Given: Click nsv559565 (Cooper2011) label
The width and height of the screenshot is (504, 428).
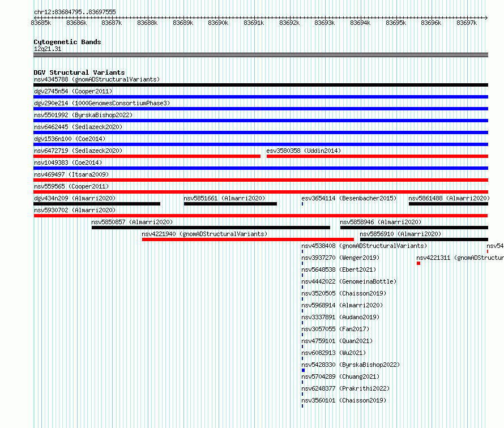Looking at the screenshot, I should (71, 186).
